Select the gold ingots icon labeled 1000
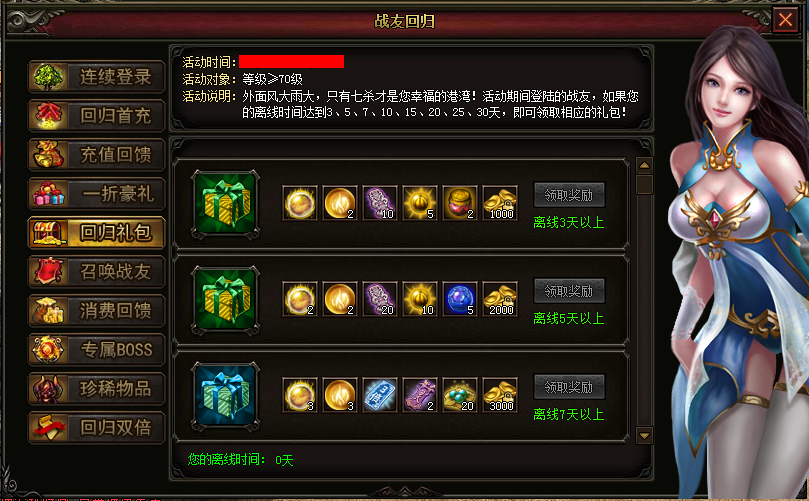Screen dimensions: 809x501 coord(500,203)
